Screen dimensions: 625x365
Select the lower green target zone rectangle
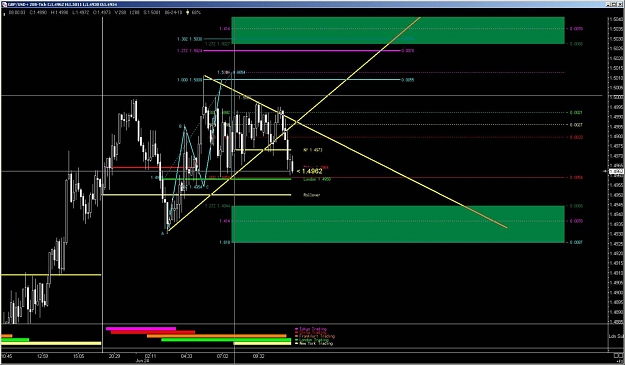click(x=398, y=224)
